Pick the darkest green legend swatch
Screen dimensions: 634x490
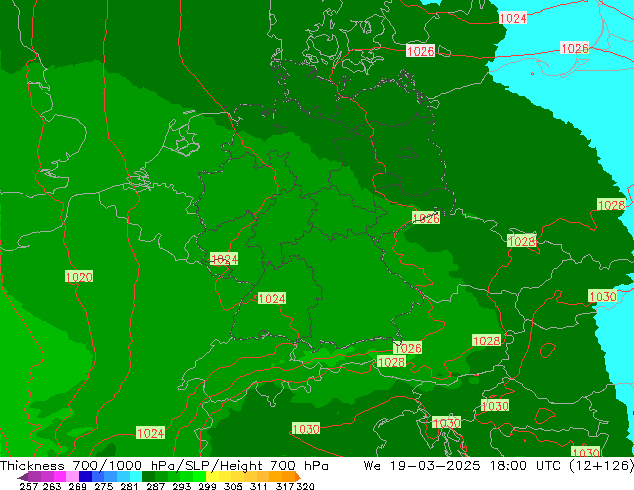pos(148,477)
